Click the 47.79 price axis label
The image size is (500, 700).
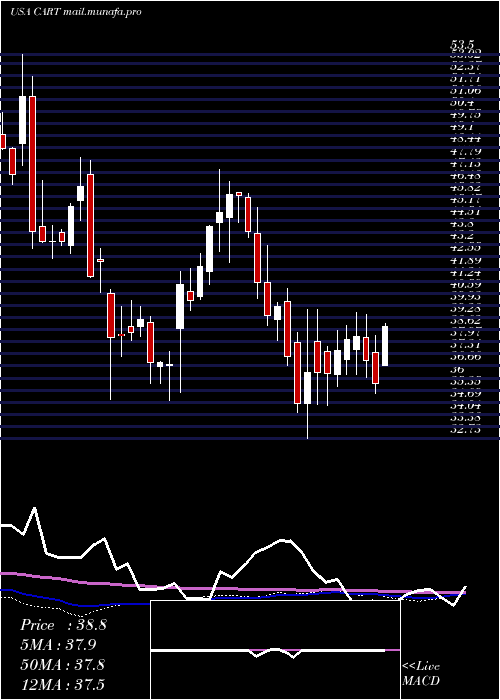click(x=465, y=151)
